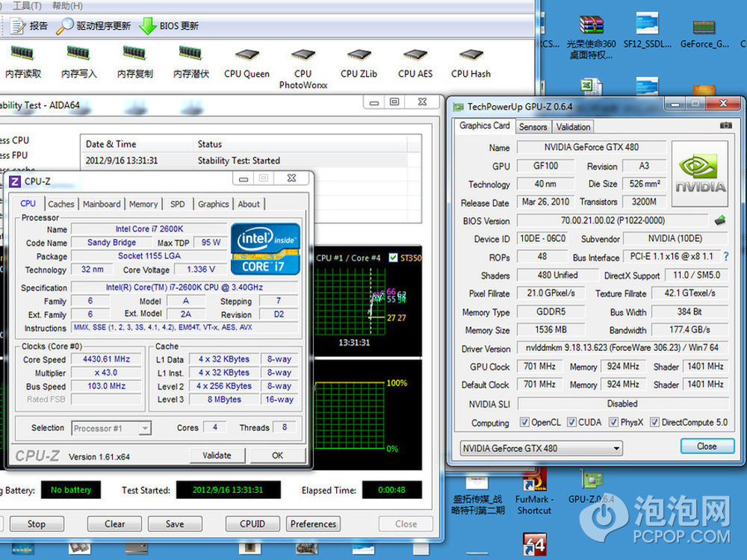Screen dimensions: 747x560
Task: Open the Sensors tab in GPU-Z
Action: pos(533,127)
